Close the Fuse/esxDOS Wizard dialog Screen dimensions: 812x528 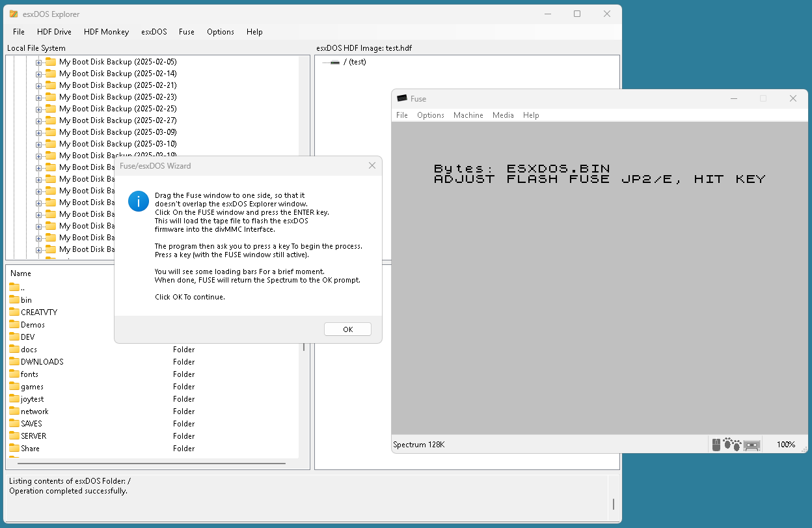372,166
